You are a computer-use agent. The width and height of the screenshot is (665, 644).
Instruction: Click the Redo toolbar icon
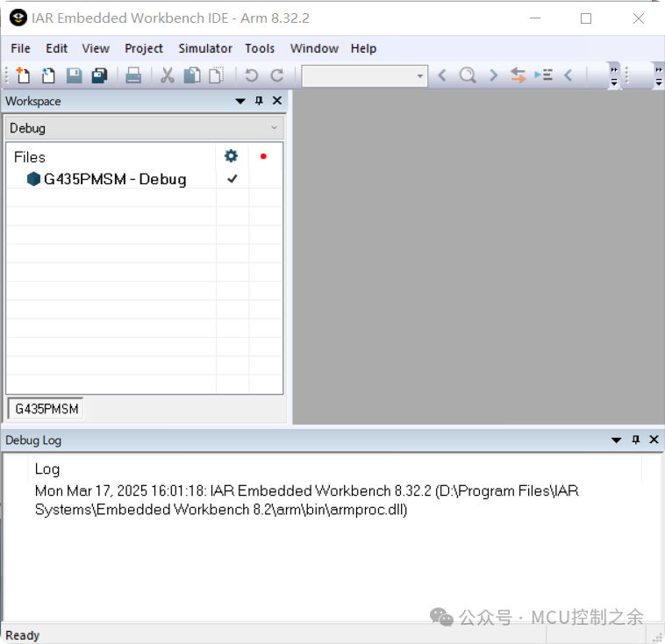277,75
